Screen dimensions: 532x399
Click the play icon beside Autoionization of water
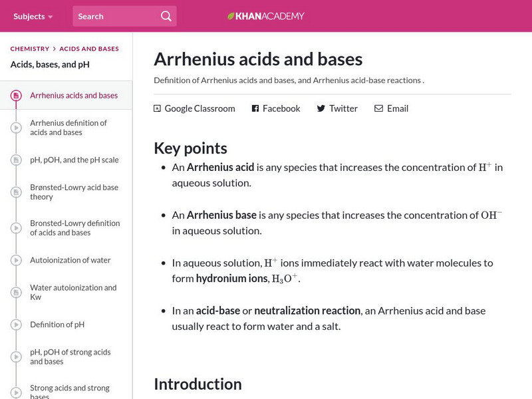click(x=16, y=260)
